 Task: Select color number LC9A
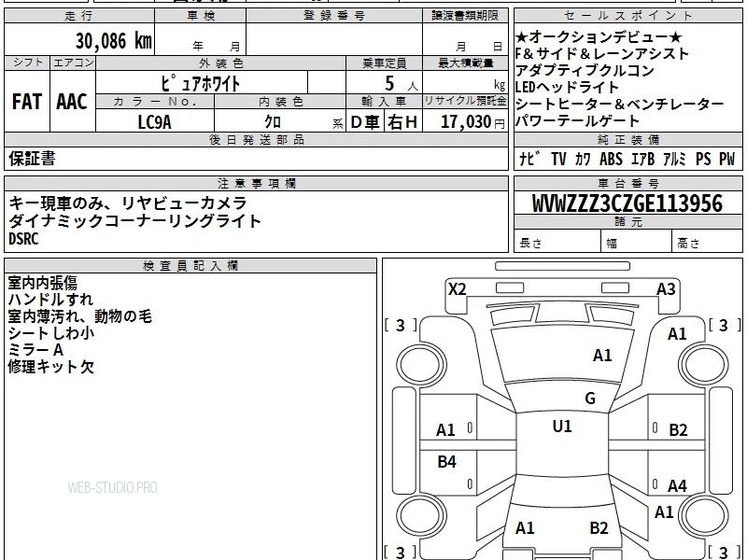click(154, 122)
